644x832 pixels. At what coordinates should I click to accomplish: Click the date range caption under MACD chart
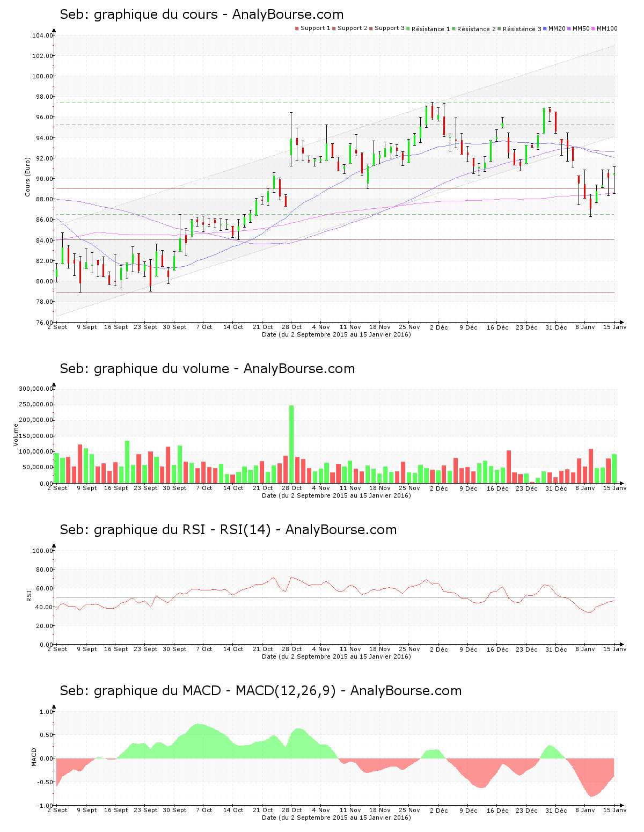click(x=336, y=818)
